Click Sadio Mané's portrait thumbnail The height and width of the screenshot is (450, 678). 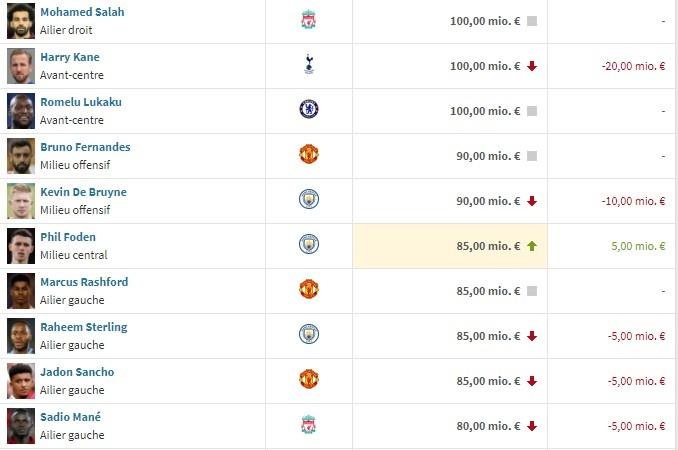click(21, 426)
